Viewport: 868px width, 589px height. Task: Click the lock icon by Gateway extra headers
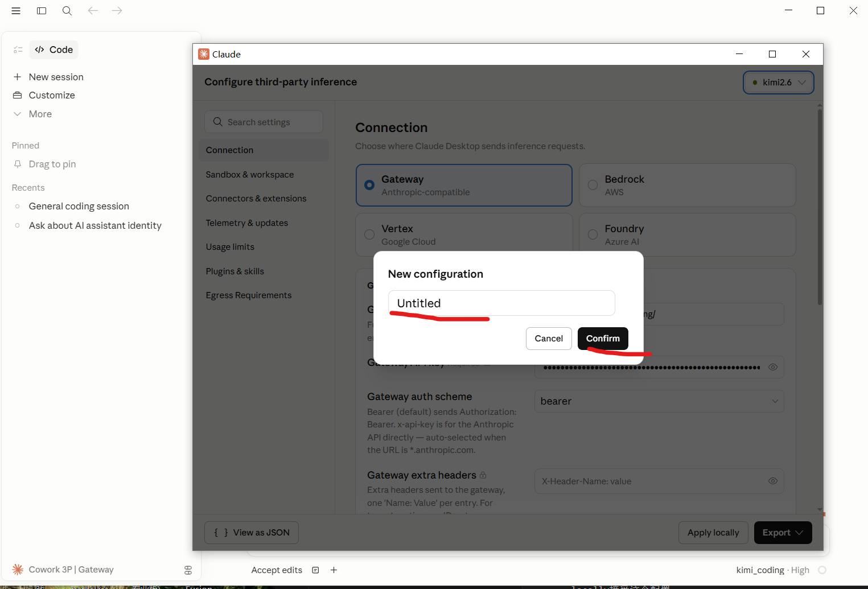(483, 475)
